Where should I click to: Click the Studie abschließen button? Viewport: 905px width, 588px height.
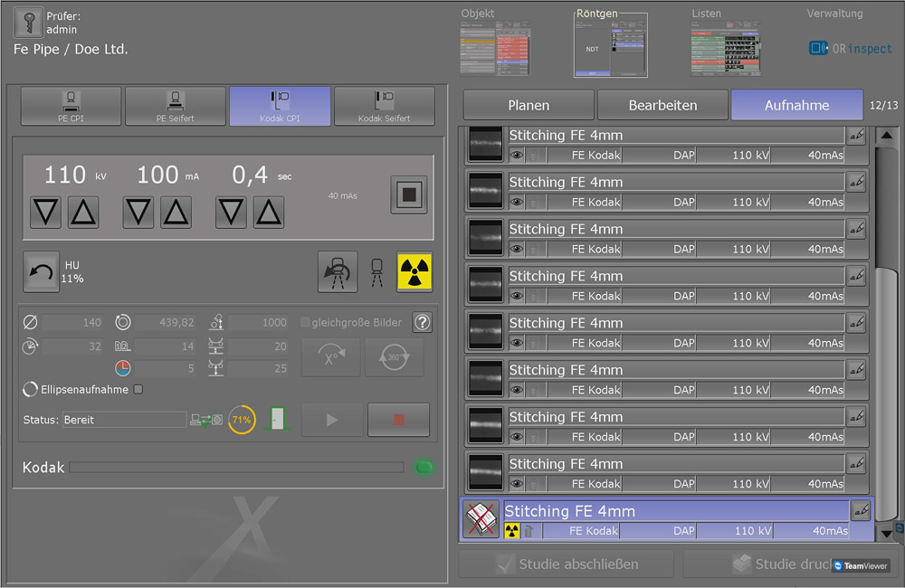click(x=567, y=564)
